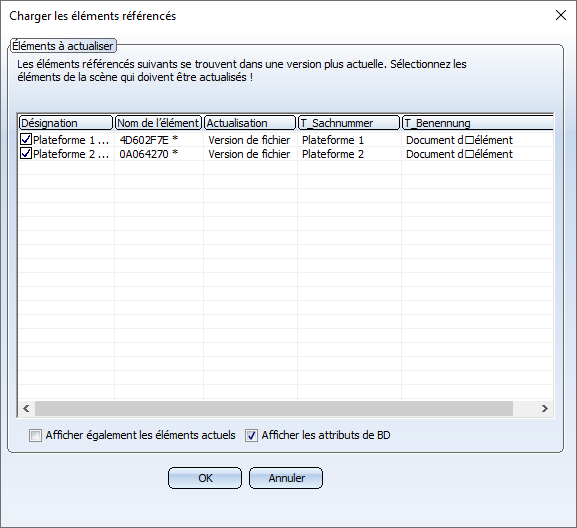Click the Actualisation column header

(x=250, y=123)
